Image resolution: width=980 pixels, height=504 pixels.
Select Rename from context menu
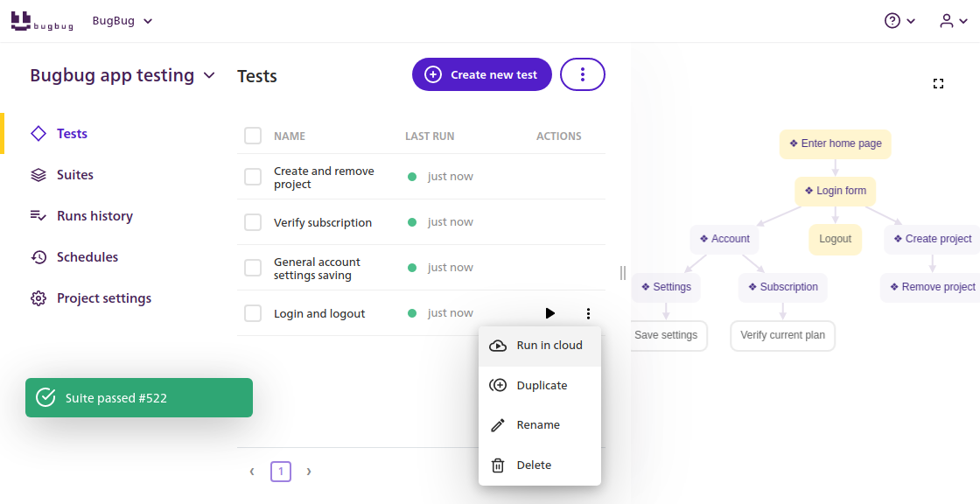coord(539,425)
